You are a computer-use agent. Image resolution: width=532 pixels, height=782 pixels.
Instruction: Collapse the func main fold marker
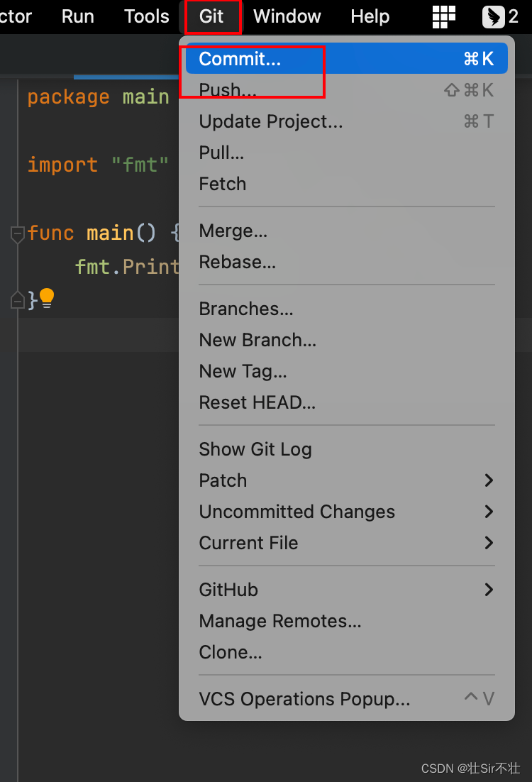click(18, 233)
